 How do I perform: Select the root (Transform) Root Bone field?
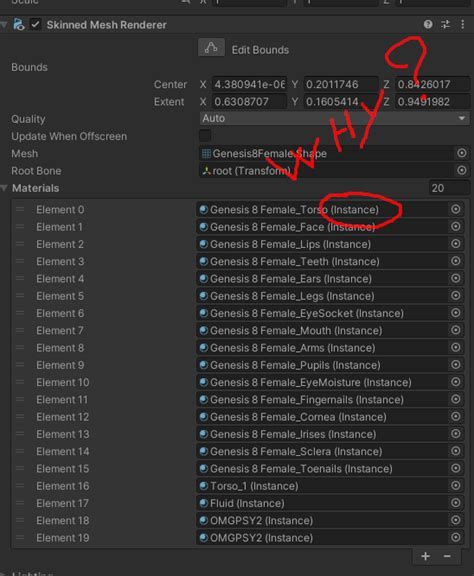[x=326, y=170]
